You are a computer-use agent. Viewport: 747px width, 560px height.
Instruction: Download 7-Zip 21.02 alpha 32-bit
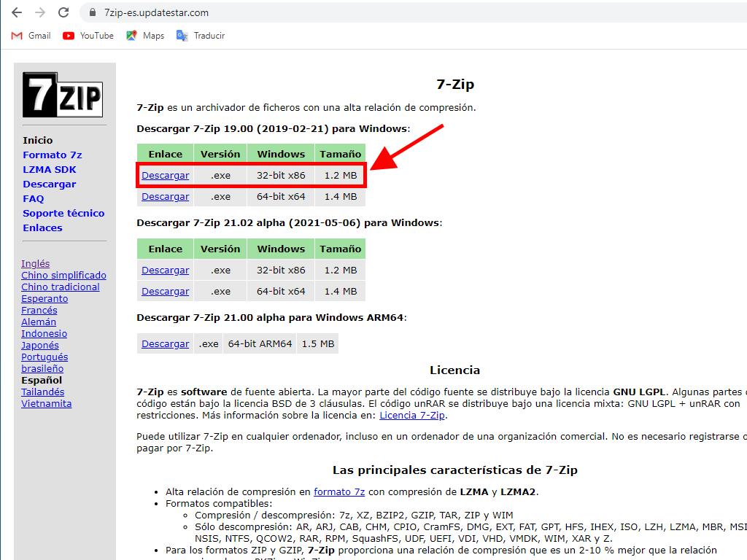[165, 271]
